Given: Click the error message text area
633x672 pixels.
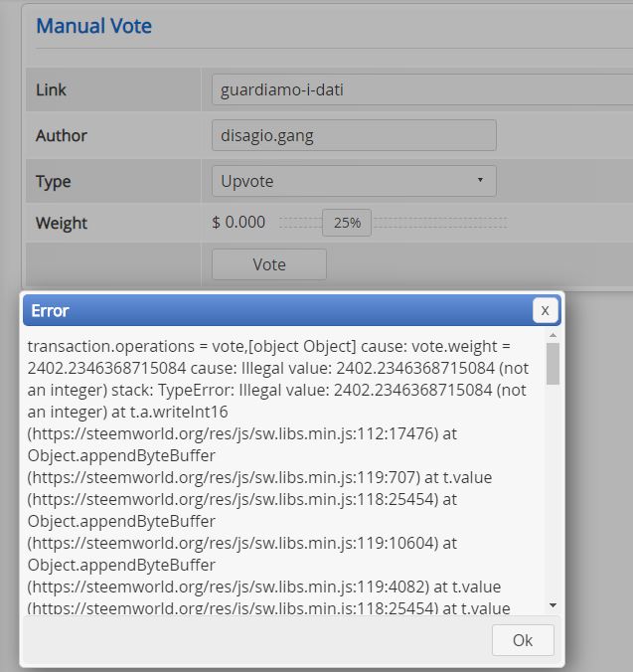Looking at the screenshot, I should (283, 472).
